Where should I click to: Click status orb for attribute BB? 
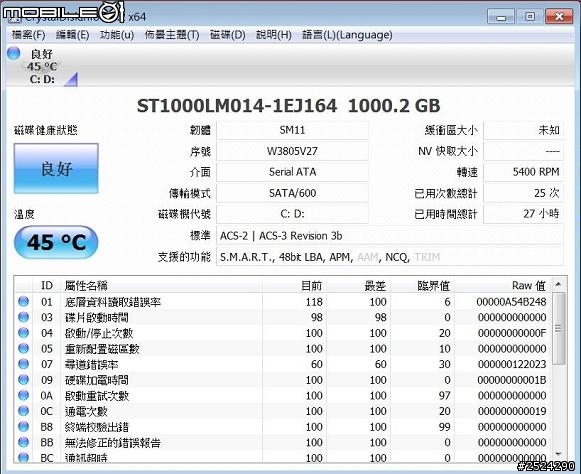coord(23,442)
